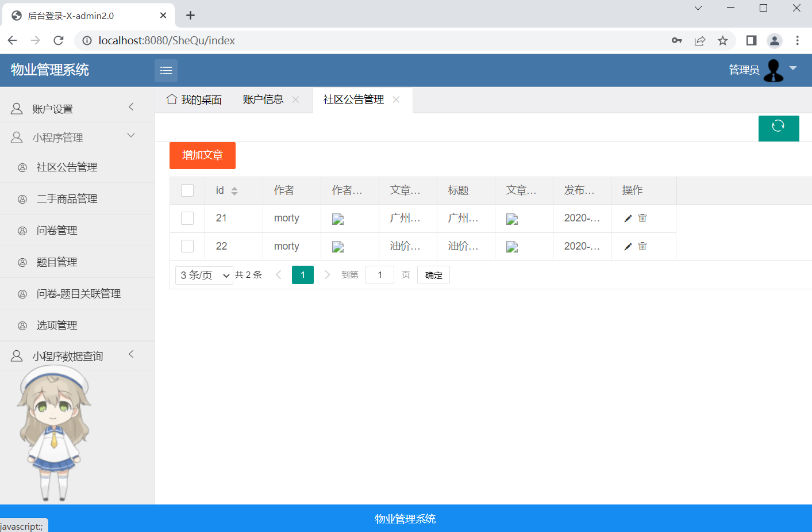
Task: Delete article 22 using the trash icon
Action: (x=642, y=246)
